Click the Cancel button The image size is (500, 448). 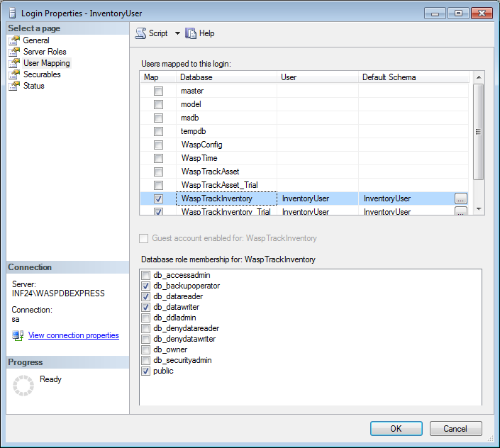[x=456, y=429]
